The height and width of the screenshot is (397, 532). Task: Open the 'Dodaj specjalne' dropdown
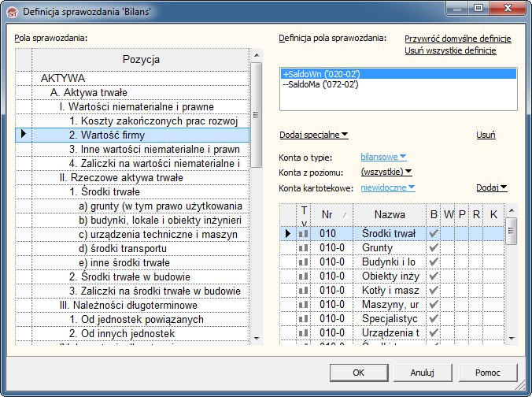pos(314,135)
